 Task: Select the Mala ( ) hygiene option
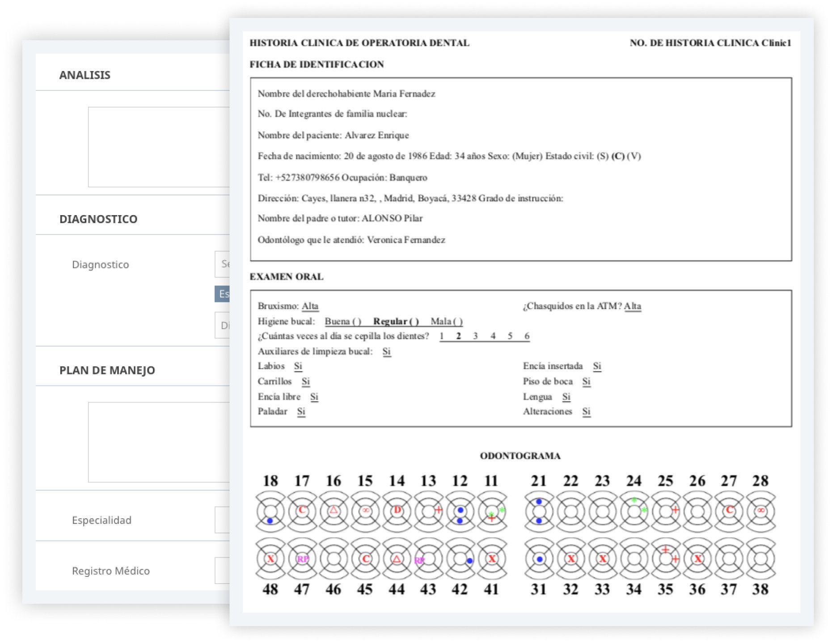447,321
